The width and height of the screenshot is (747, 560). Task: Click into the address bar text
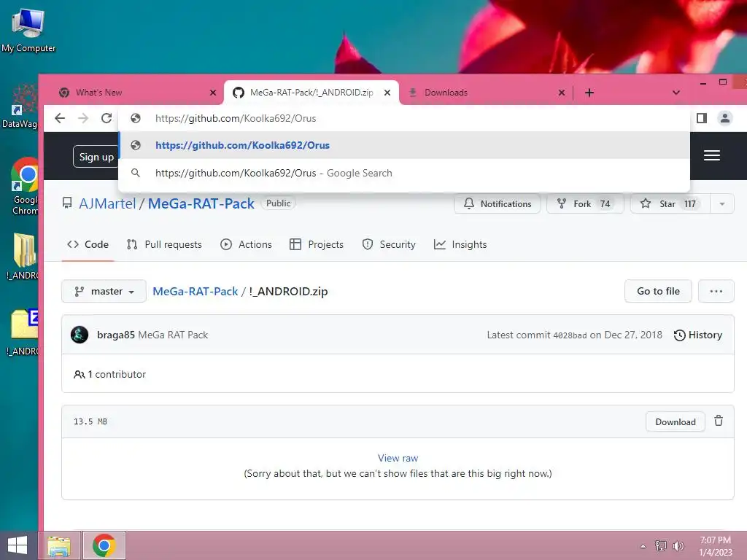236,118
